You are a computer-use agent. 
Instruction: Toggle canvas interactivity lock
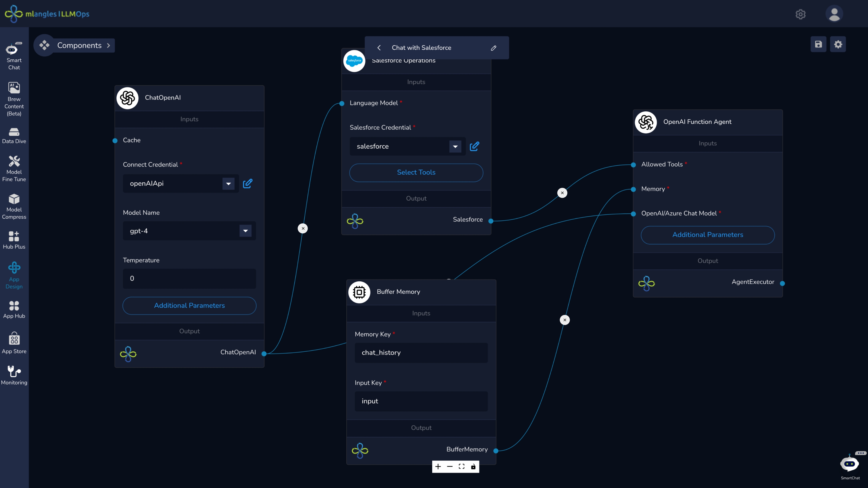click(473, 466)
